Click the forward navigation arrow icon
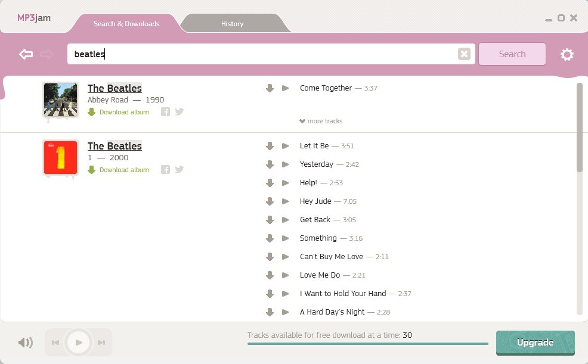 pos(47,54)
